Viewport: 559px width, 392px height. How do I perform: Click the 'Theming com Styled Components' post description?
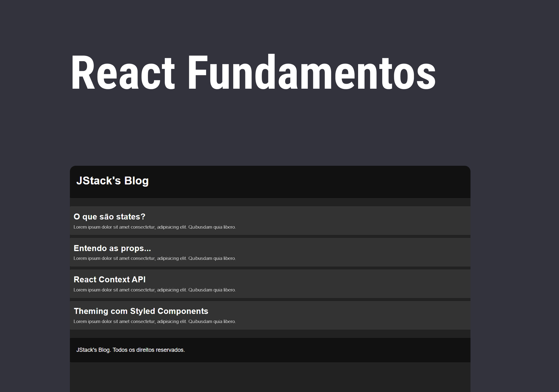click(155, 322)
